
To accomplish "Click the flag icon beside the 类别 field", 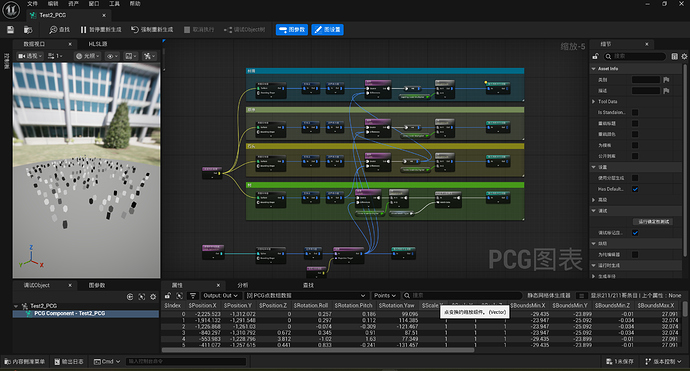I will (x=666, y=80).
